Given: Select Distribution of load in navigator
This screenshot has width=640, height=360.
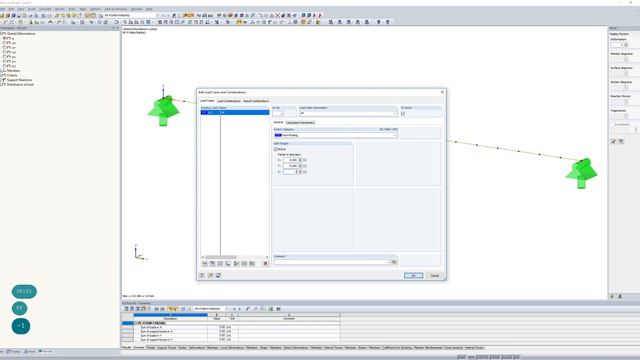Looking at the screenshot, I should (20, 84).
